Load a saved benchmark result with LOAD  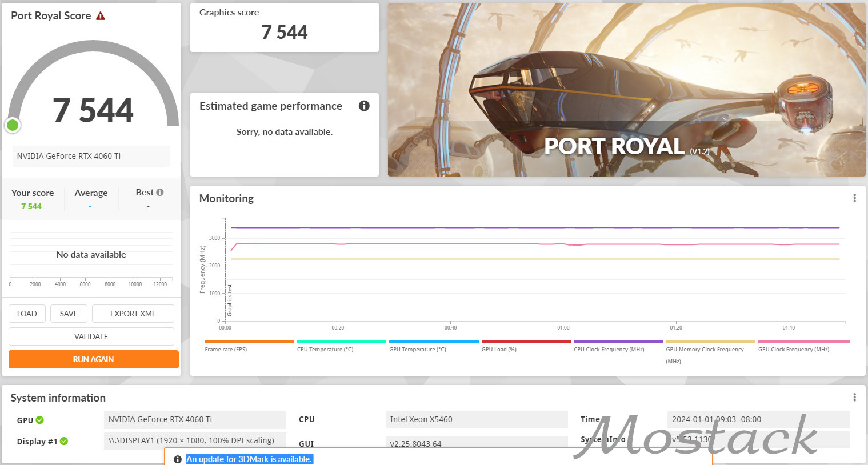[x=27, y=314]
